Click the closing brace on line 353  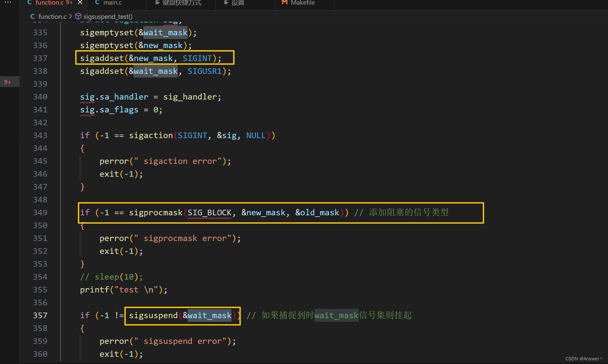tap(82, 264)
